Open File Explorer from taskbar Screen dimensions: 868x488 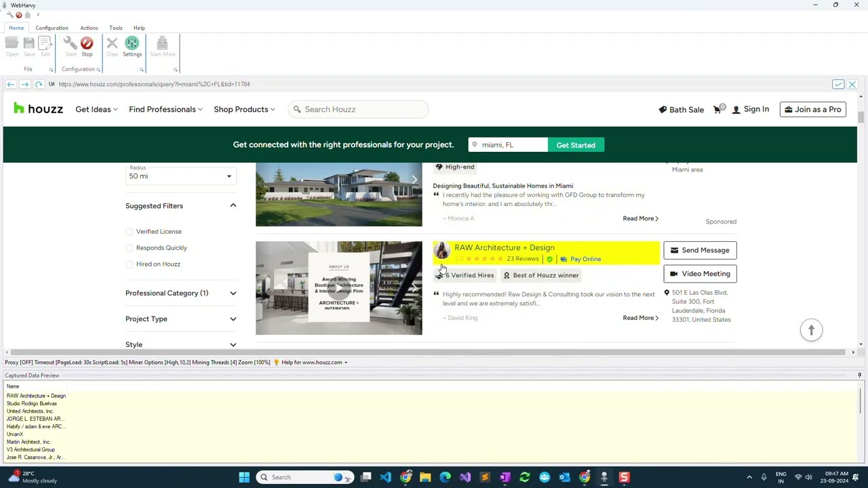tap(425, 477)
